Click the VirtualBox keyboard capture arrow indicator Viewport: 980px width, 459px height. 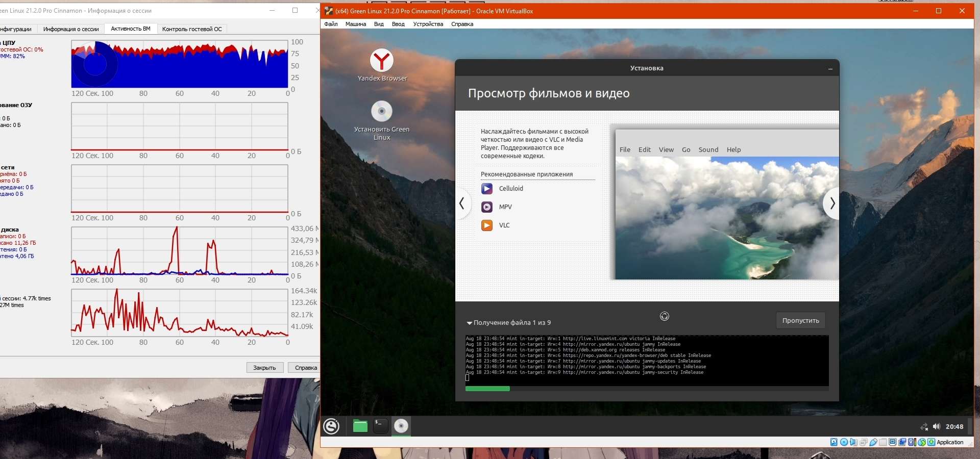click(931, 442)
